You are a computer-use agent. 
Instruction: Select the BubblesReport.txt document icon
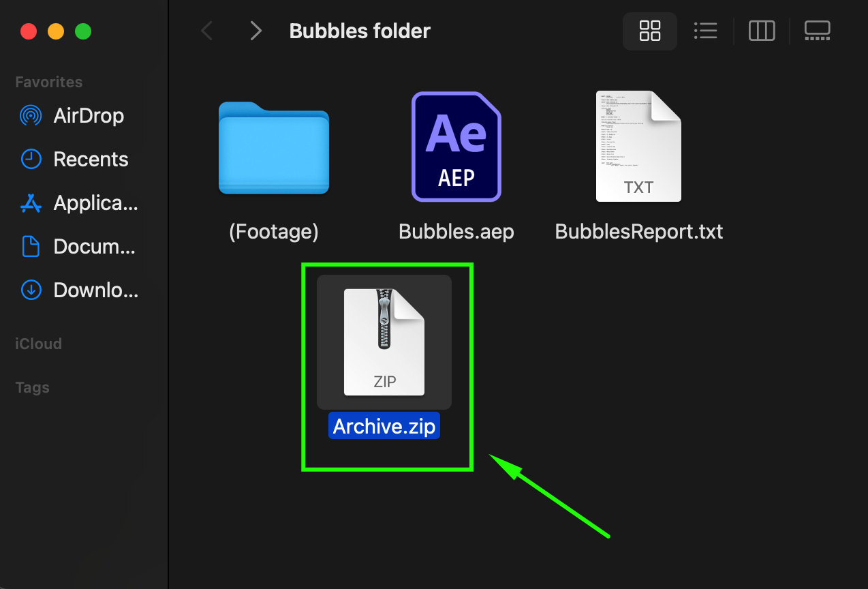638,147
